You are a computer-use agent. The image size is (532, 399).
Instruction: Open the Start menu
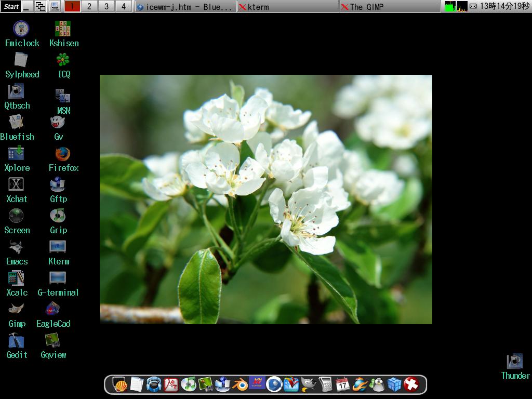point(11,7)
